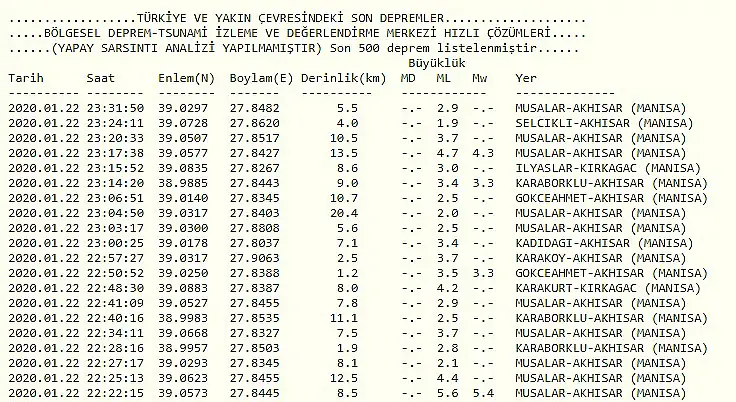Click longitude 27.9063

[x=254, y=258]
